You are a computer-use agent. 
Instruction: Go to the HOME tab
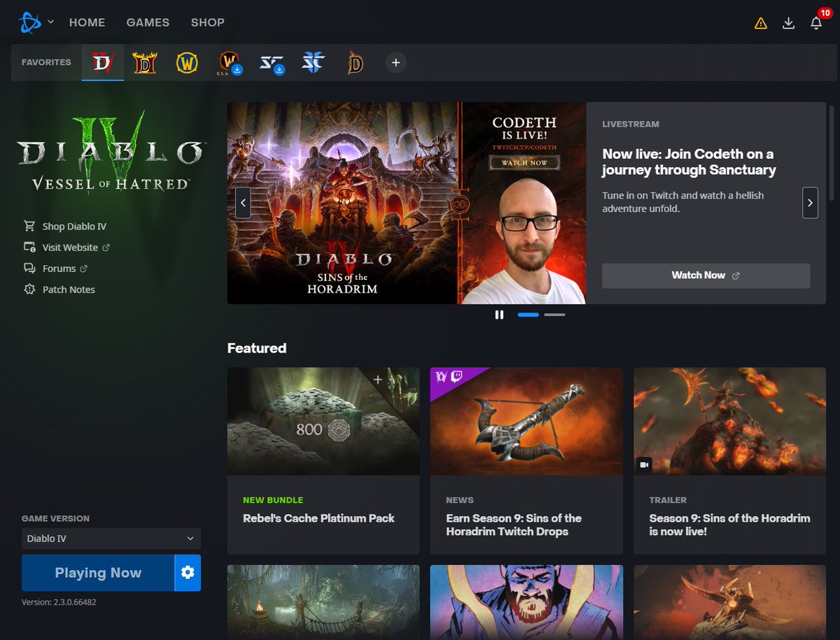87,22
